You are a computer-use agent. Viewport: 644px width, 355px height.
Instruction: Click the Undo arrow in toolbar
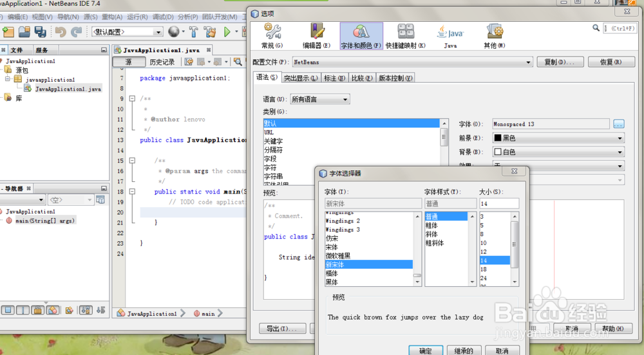(61, 32)
